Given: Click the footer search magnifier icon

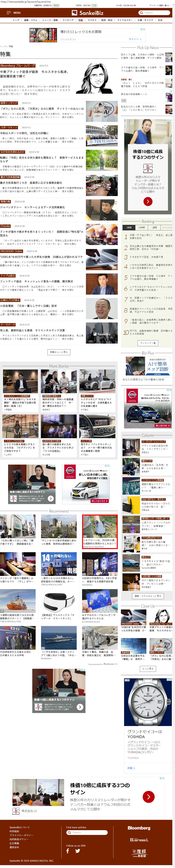Looking at the screenshot, I should 70,832.
